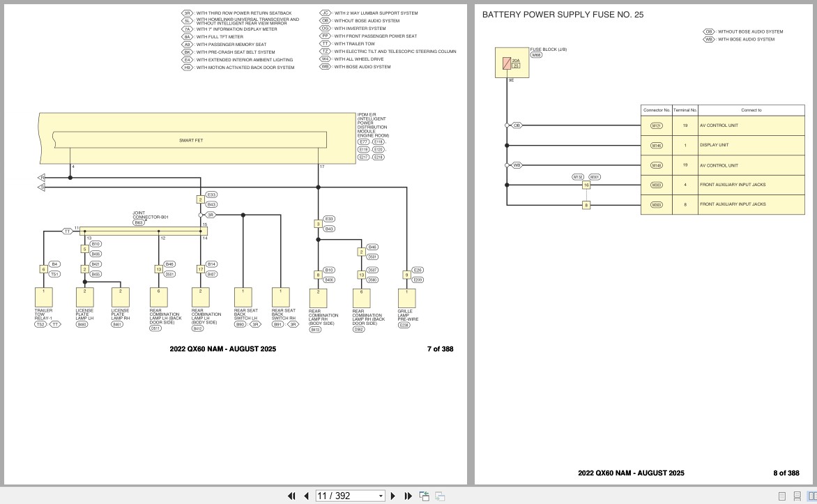The height and width of the screenshot is (504, 817).
Task: Select the LICENSE PLATE LAMP RH label
Action: tap(121, 314)
